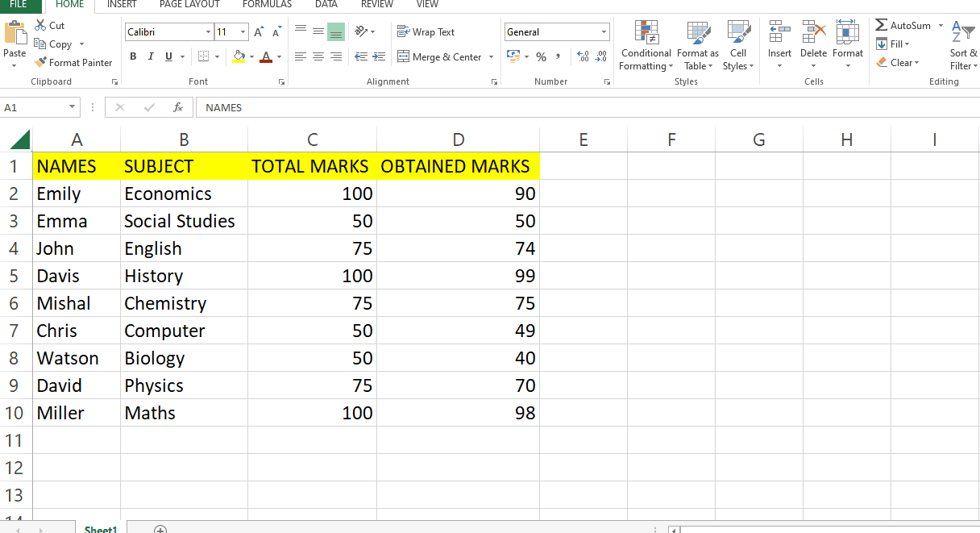Switch to DATA tab
Viewport: 980px width, 533px height.
(x=326, y=5)
